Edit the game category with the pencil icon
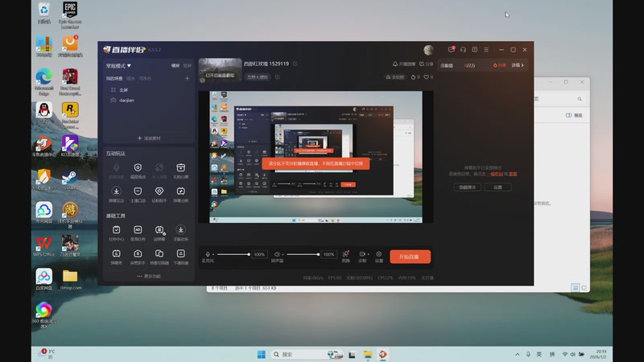Viewport: 644px width, 362px height. pos(277,76)
